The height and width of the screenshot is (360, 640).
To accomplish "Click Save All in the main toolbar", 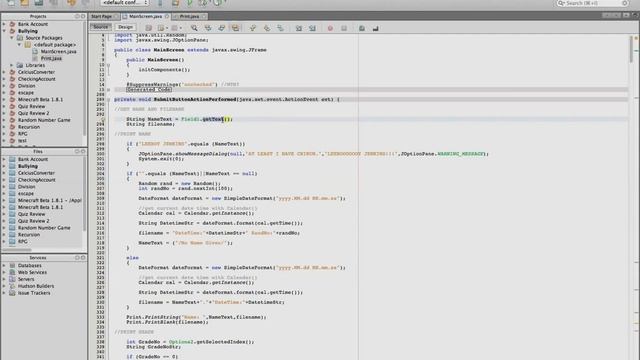I will pos(38,2).
